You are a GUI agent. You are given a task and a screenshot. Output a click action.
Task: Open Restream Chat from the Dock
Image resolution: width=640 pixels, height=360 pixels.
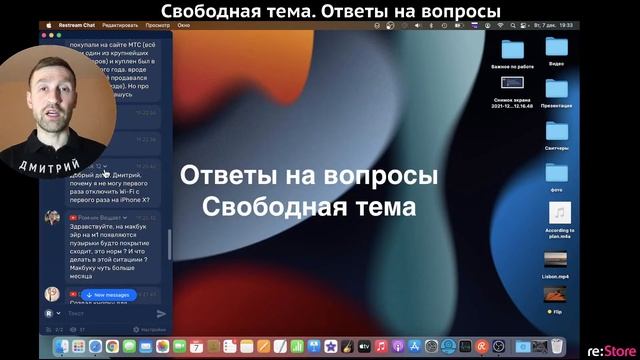(482, 347)
